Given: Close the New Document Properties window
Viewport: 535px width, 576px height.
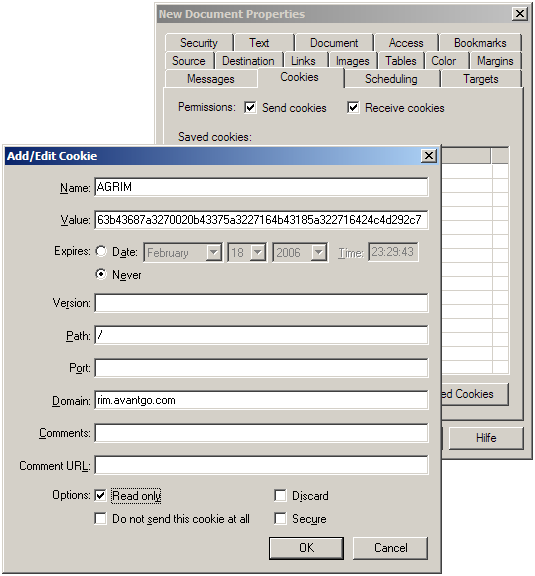Looking at the screenshot, I should click(x=520, y=14).
